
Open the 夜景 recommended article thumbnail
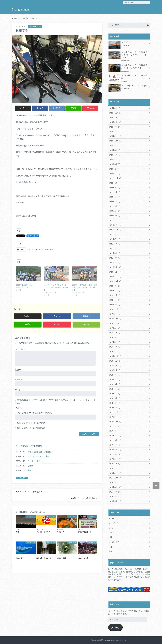coord(26,522)
